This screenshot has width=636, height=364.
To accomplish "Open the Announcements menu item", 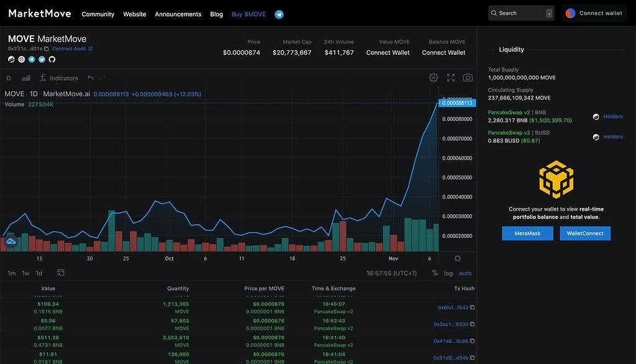I will [x=178, y=14].
